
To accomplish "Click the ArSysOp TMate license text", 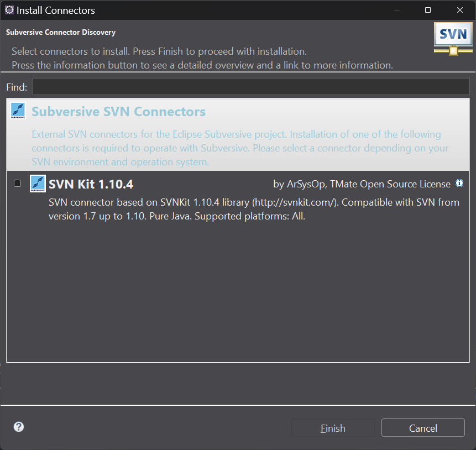I will tap(362, 184).
